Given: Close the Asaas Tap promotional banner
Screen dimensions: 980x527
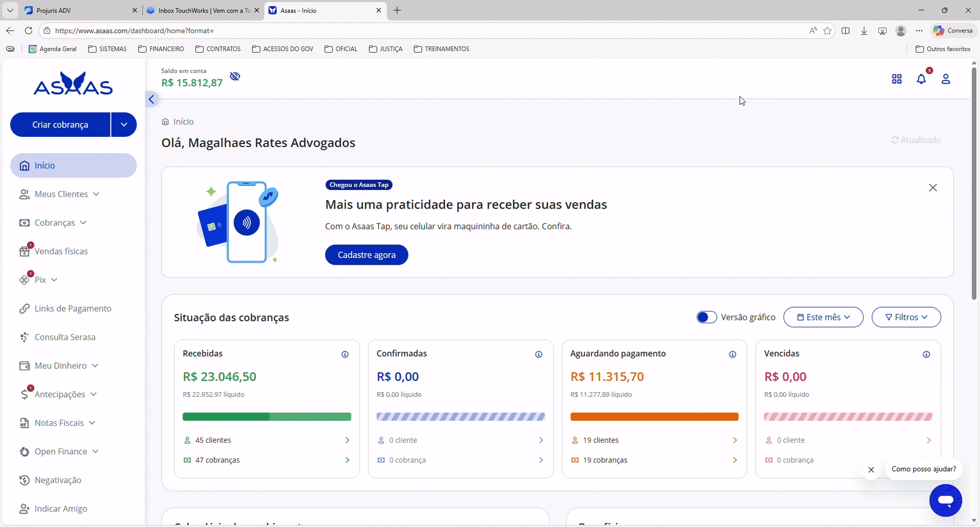Looking at the screenshot, I should (x=933, y=188).
